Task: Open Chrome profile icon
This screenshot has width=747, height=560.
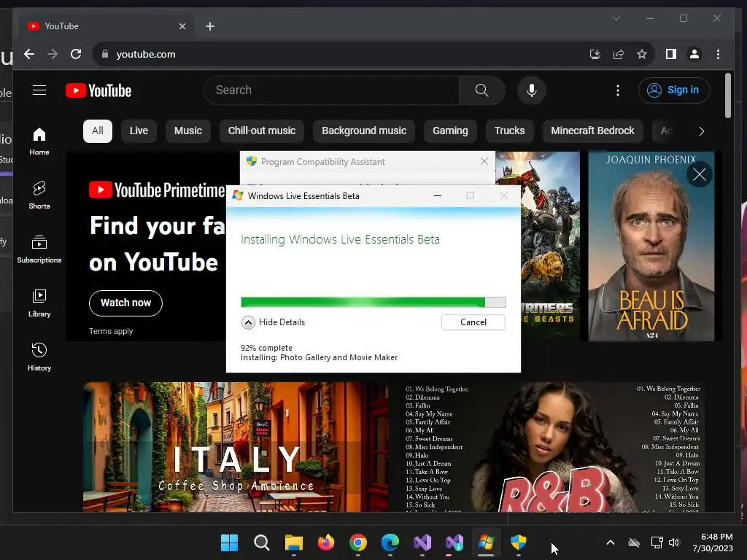Action: click(694, 54)
